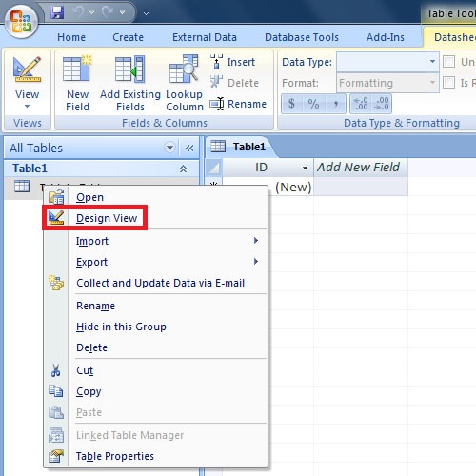Screen dimensions: 476x476
Task: Apply percent number format
Action: (313, 104)
